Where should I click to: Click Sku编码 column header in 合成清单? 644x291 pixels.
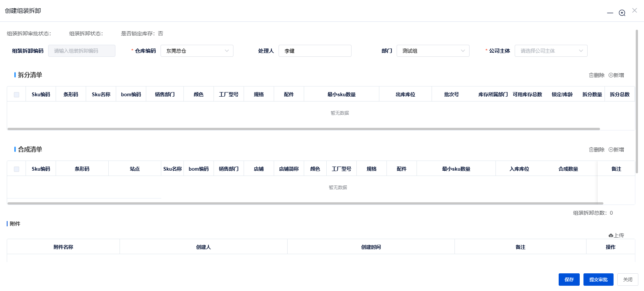(41, 169)
